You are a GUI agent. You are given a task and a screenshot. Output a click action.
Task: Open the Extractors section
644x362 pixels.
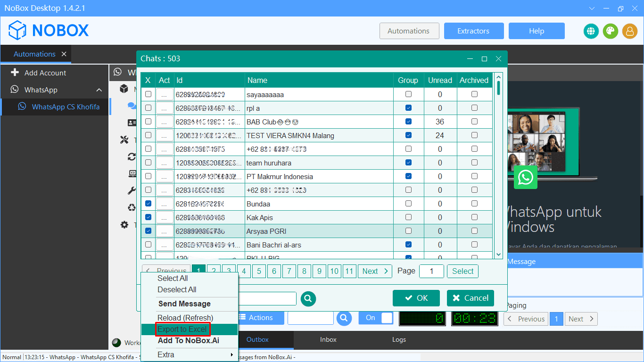click(x=473, y=31)
